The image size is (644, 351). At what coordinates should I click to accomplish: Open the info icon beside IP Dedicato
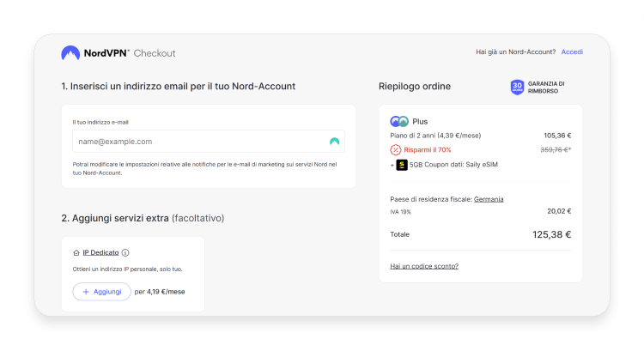coord(125,253)
